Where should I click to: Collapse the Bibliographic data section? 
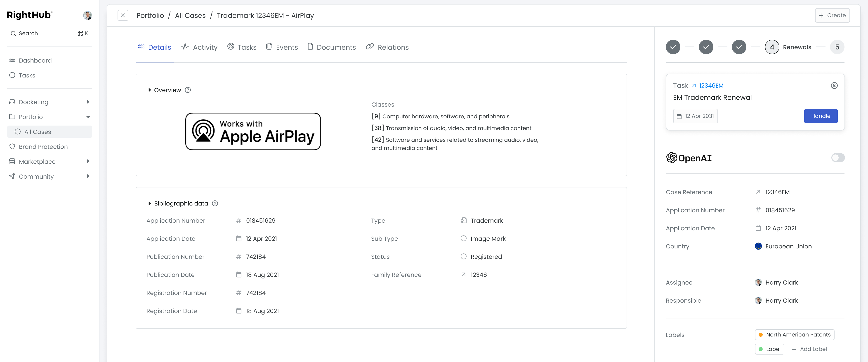[x=149, y=203]
